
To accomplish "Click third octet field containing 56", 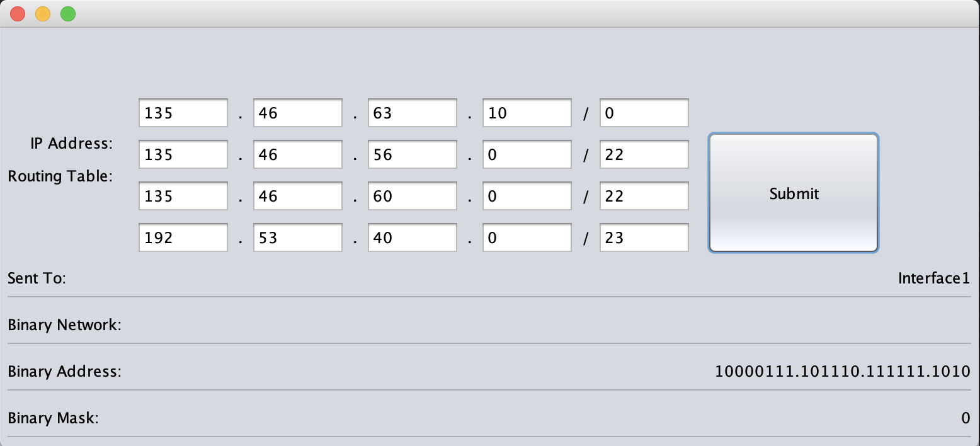I will click(412, 155).
